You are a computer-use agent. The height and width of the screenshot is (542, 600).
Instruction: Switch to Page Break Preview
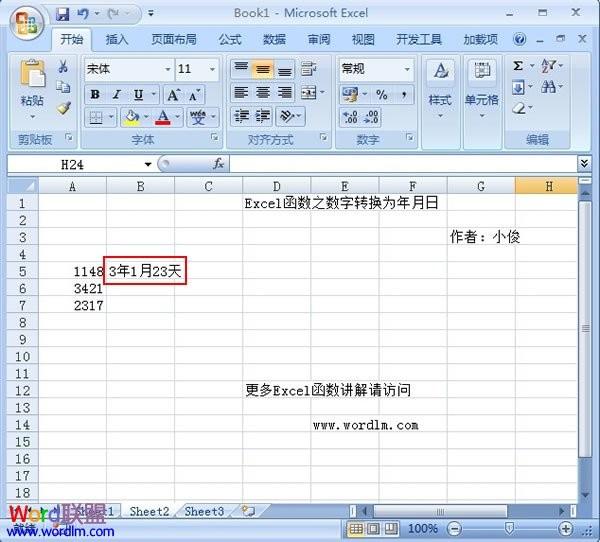tap(391, 529)
